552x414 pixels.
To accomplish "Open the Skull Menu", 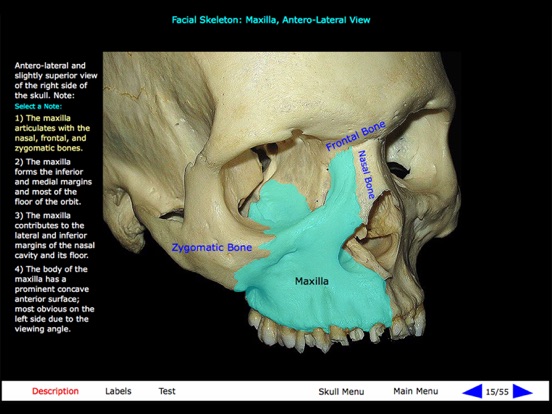I will pyautogui.click(x=341, y=391).
